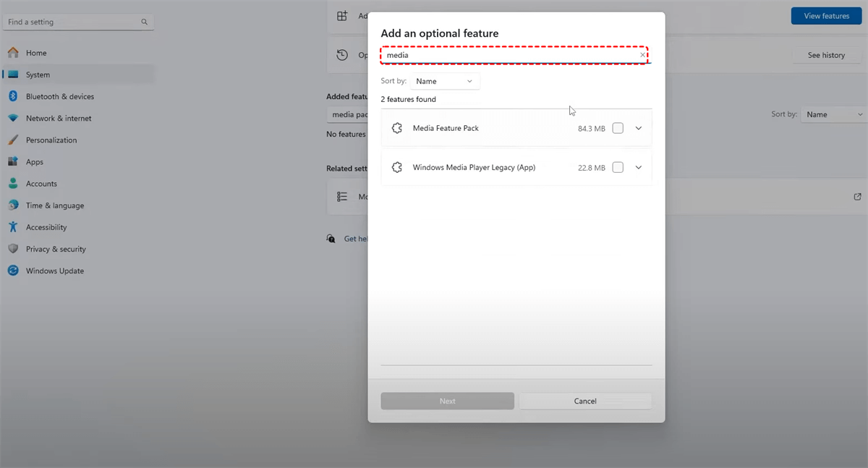The image size is (868, 468).
Task: Click the Media Feature Pack puzzle icon
Action: pos(396,128)
